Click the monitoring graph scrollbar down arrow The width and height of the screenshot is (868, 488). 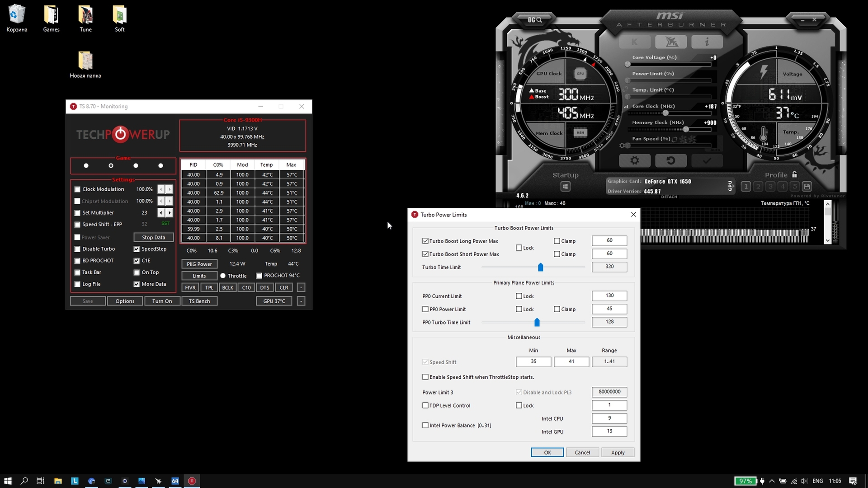(828, 240)
